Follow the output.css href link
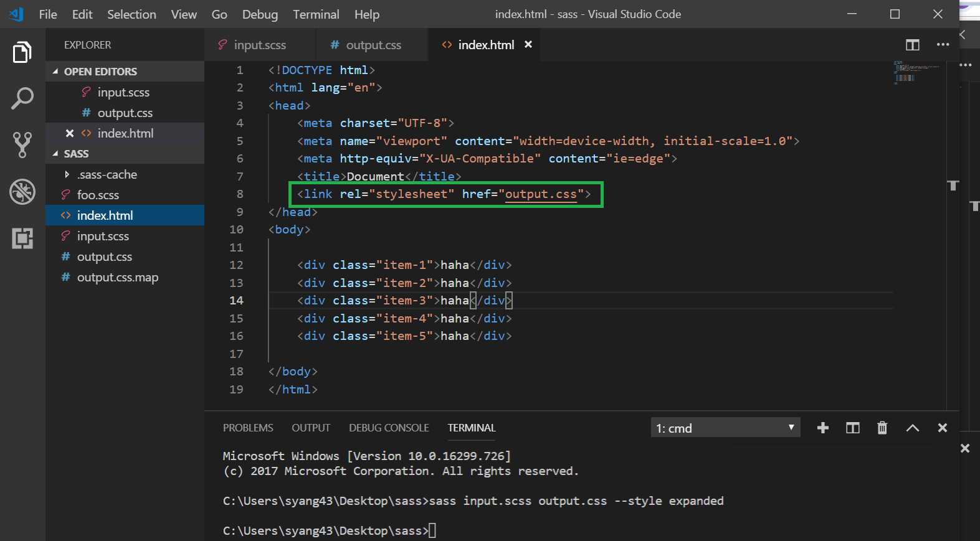Viewport: 980px width, 541px height. click(541, 194)
